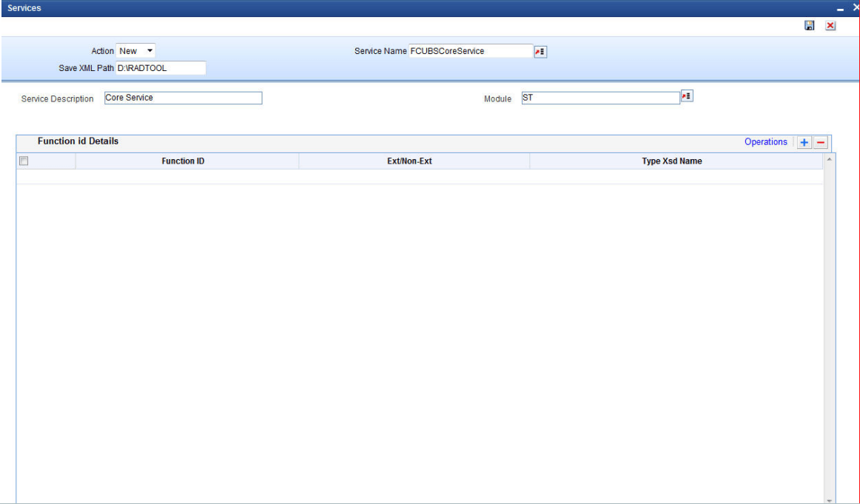
Task: Click the Function ID column header
Action: point(187,161)
